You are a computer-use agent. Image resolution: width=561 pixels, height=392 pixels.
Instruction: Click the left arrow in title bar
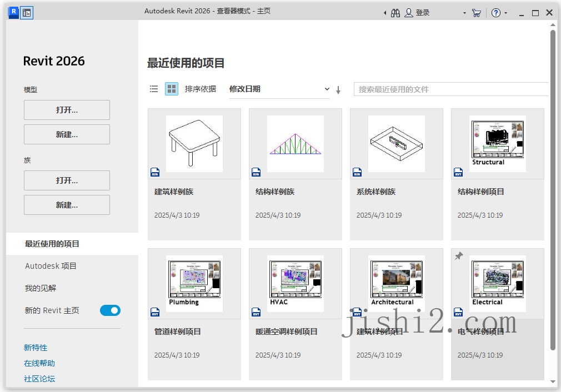coord(385,13)
